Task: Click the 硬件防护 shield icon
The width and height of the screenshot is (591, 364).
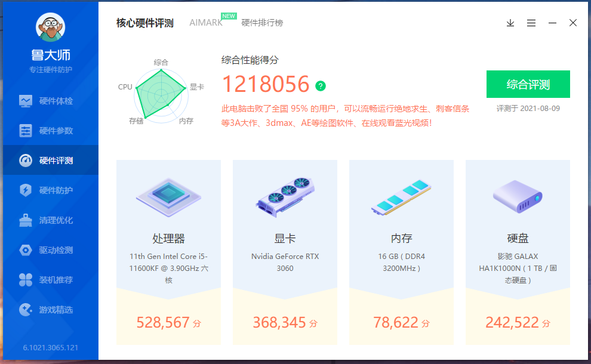Action: 26,190
